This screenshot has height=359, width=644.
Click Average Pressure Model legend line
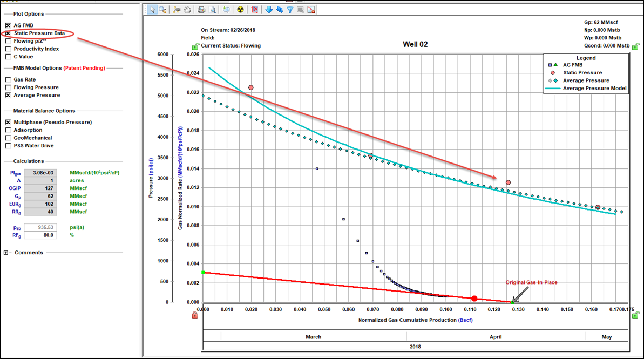pyautogui.click(x=553, y=88)
